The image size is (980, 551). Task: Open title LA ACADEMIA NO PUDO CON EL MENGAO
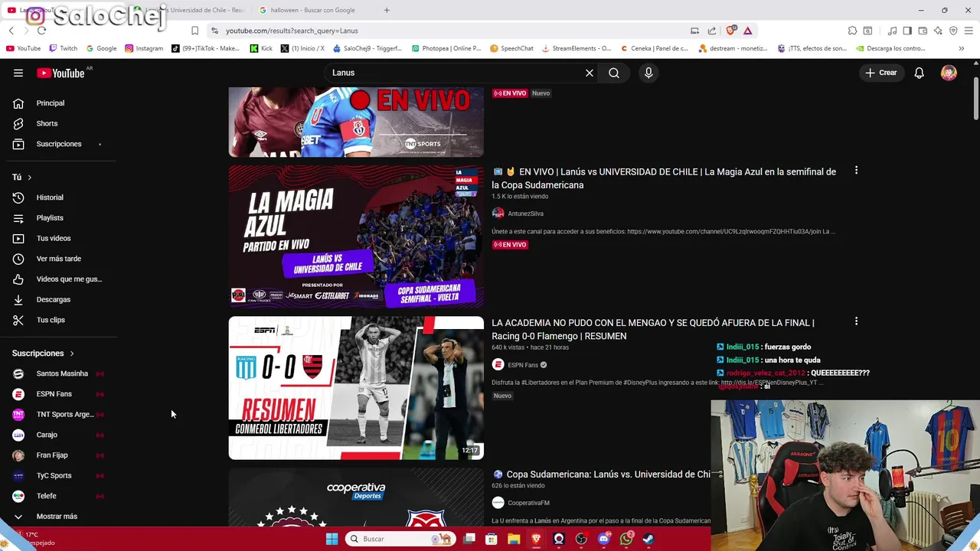(x=653, y=329)
